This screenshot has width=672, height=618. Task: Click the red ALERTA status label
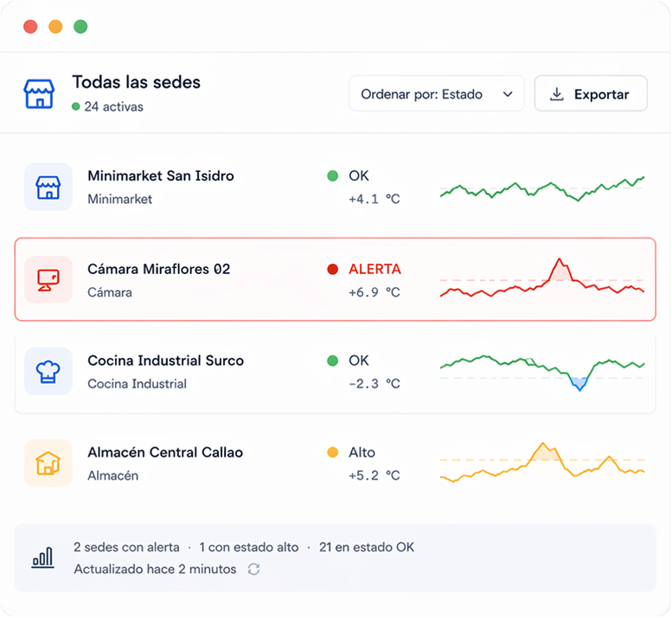pyautogui.click(x=374, y=269)
